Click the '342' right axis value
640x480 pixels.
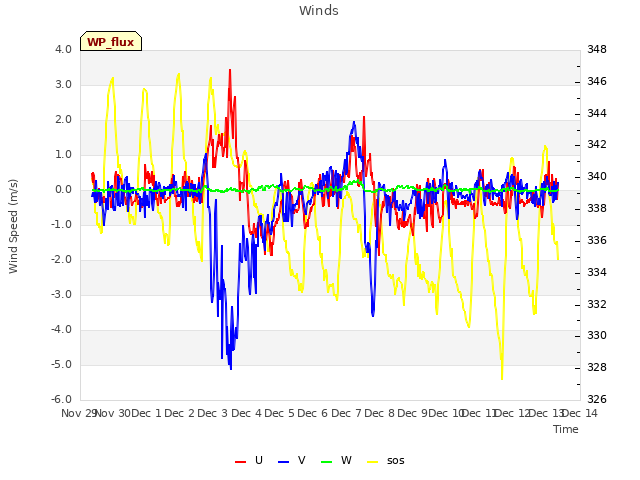[597, 144]
